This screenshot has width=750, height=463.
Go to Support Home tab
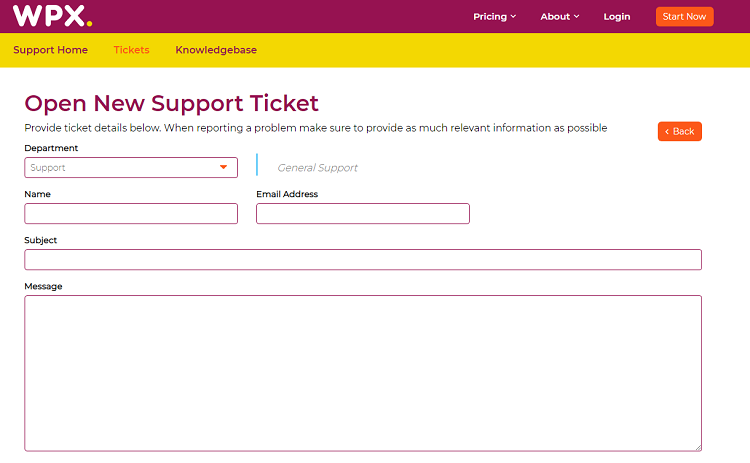coord(50,50)
